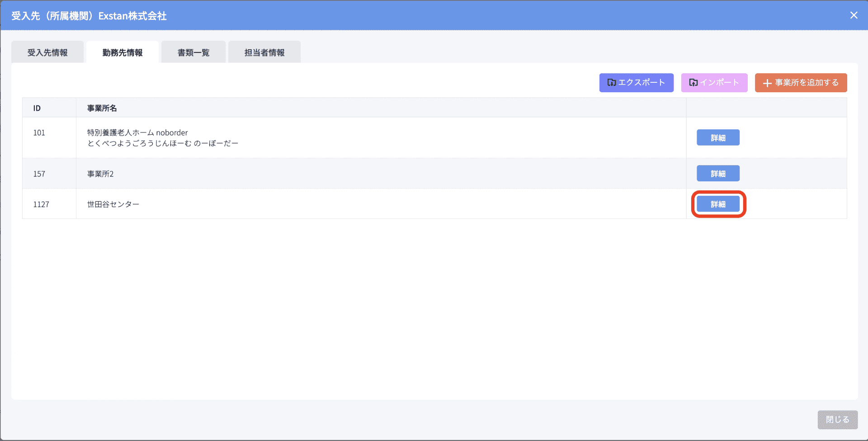Open the 書類一覧 tab
The width and height of the screenshot is (868, 441).
coord(193,52)
